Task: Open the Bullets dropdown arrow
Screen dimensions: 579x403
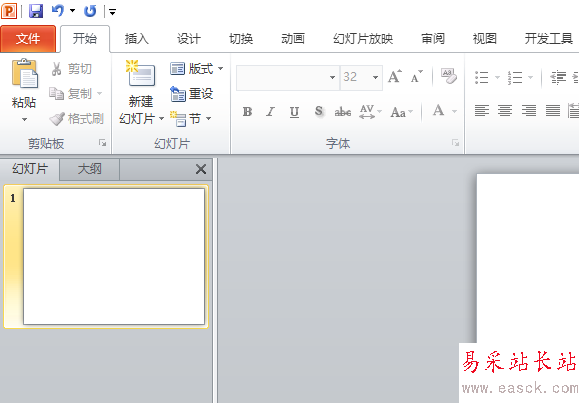Action: tap(497, 78)
